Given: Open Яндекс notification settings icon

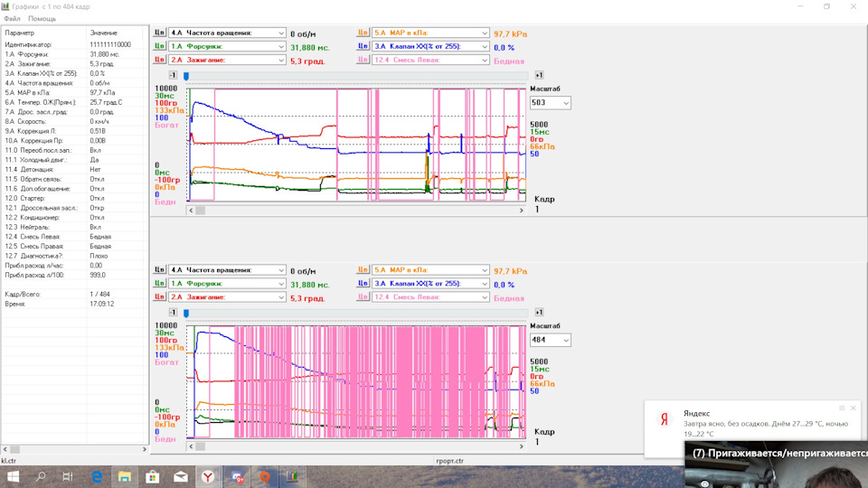Looking at the screenshot, I should pos(842,408).
